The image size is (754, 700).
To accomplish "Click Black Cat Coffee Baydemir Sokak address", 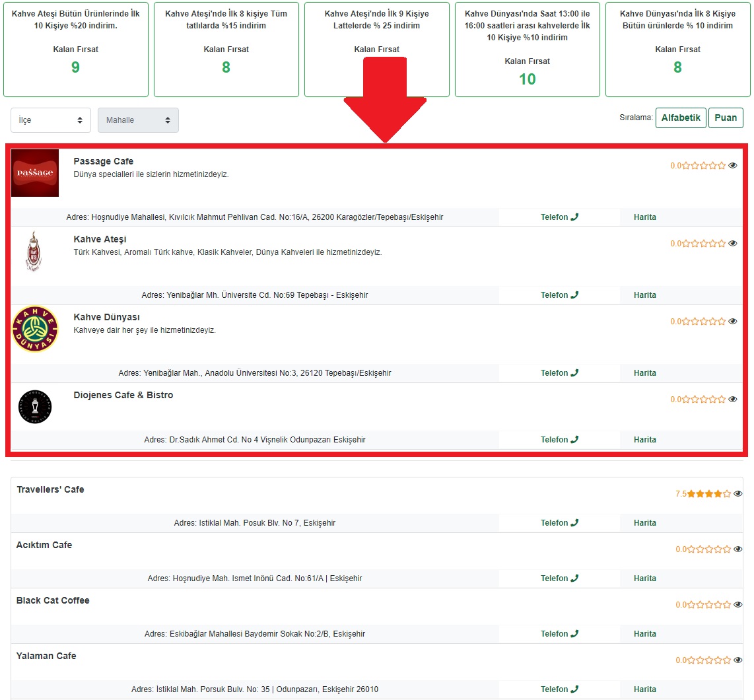I will (255, 634).
